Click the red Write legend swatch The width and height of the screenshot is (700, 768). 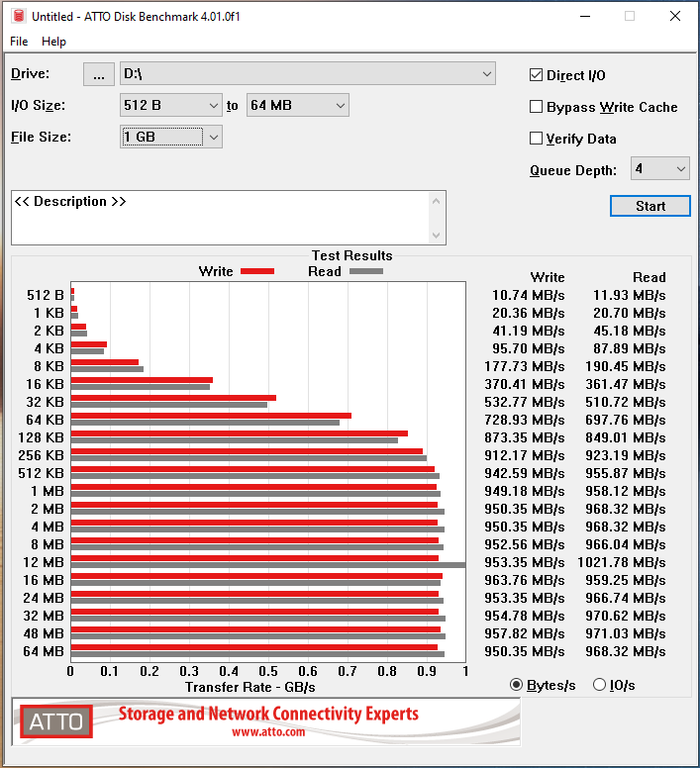[x=257, y=271]
